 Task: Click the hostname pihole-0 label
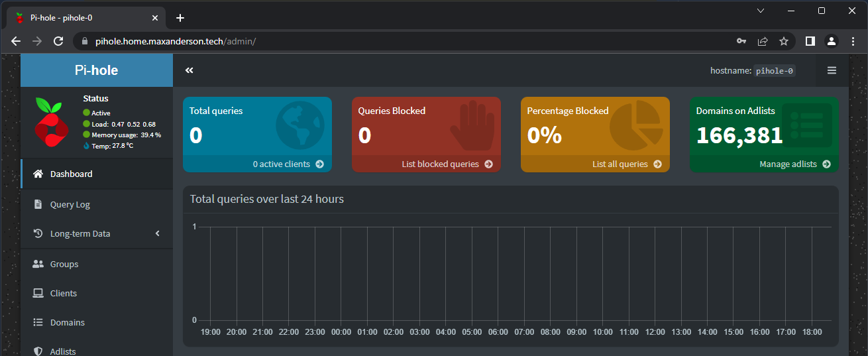click(x=775, y=71)
